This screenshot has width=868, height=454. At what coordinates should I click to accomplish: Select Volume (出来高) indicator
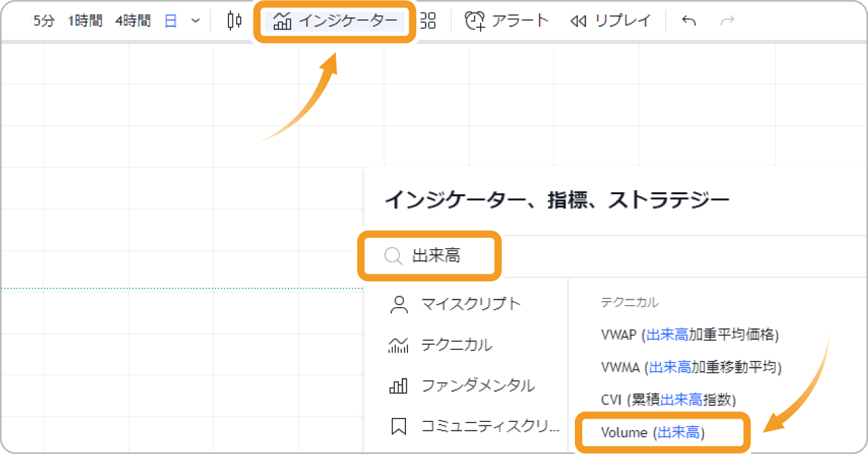(653, 433)
